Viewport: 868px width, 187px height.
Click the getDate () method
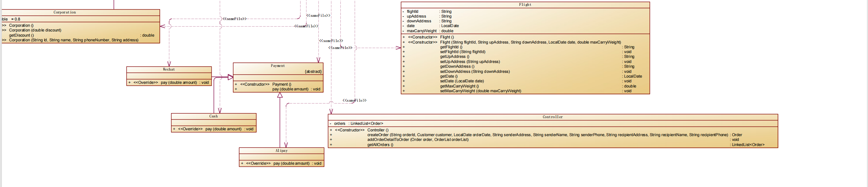point(449,76)
